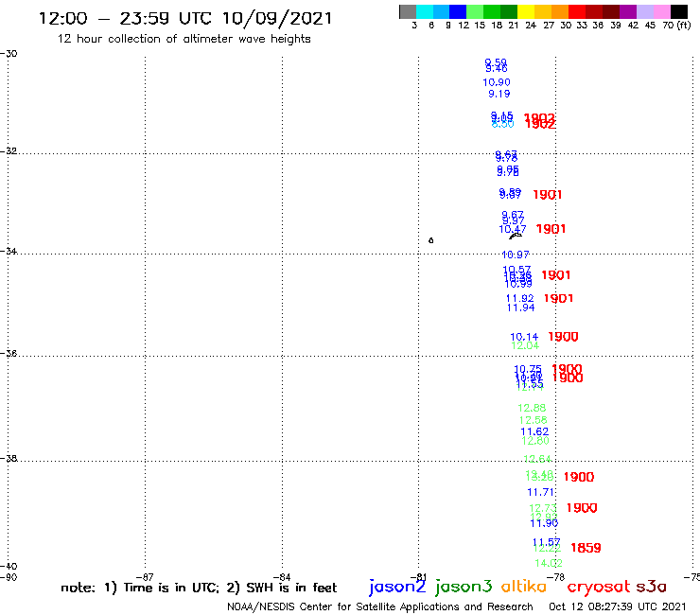
Task: Click the wave height value 9.19
Action: pos(499,94)
